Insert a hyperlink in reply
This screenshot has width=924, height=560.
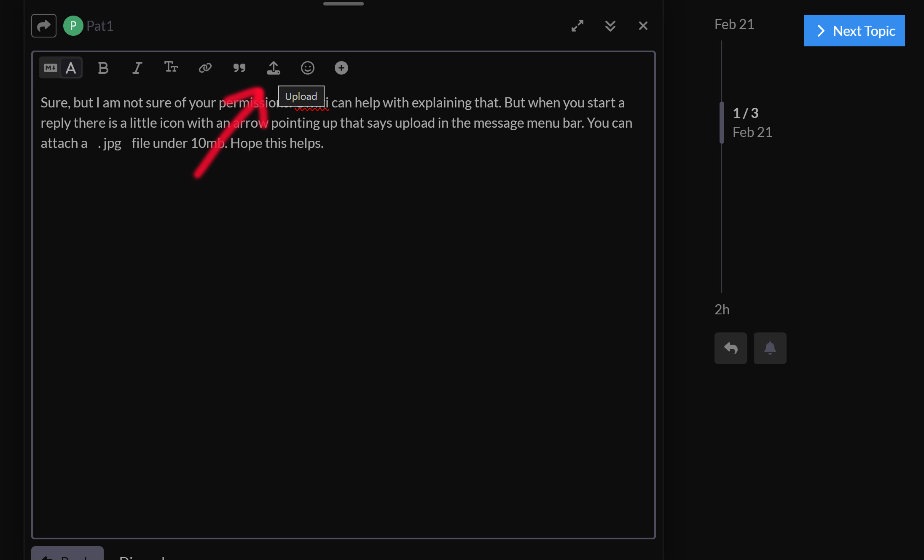click(x=205, y=68)
